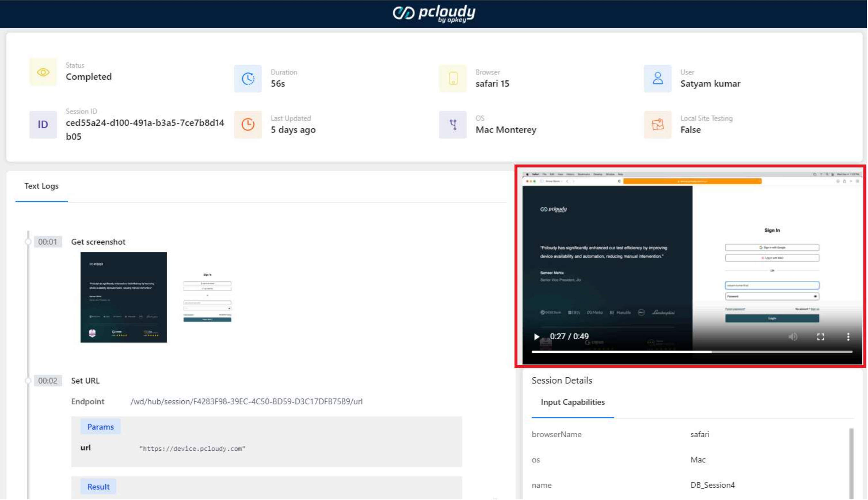Click the Result label button
This screenshot has width=868, height=500.
[x=98, y=486]
